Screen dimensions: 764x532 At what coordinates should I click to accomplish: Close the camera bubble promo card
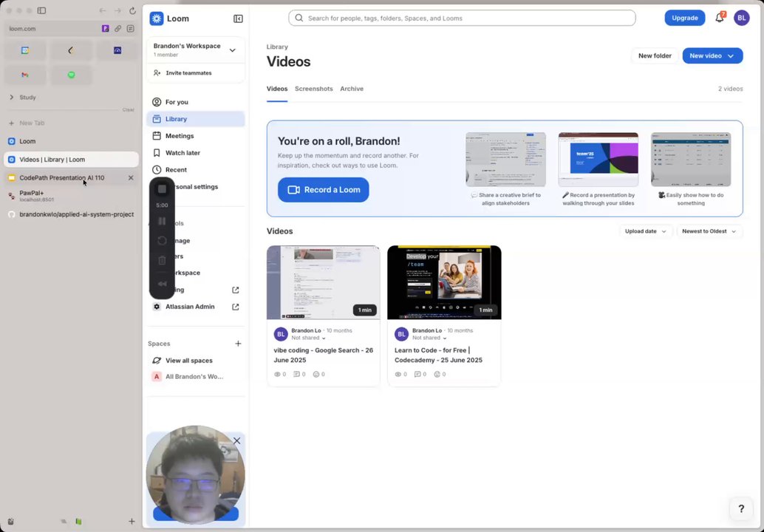[236, 441]
